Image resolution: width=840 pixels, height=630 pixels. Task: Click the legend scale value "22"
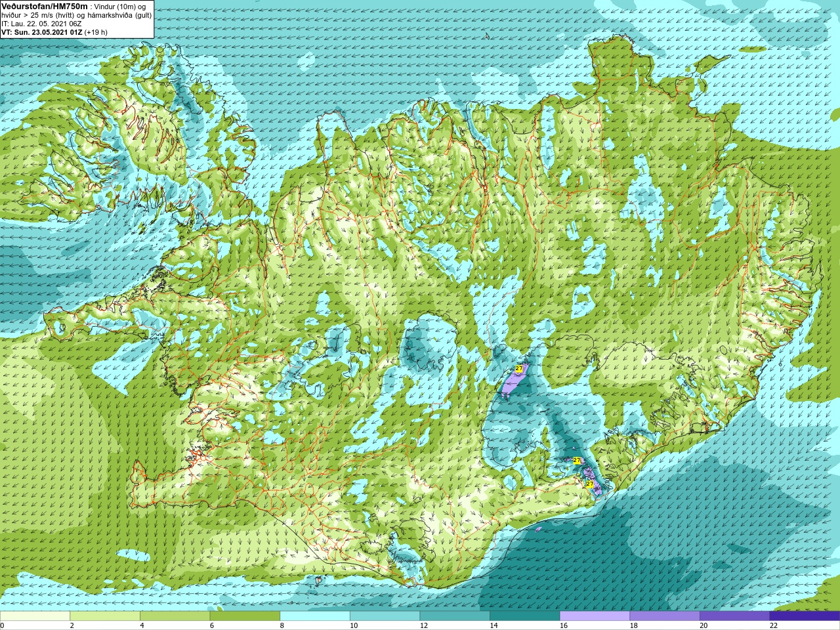tap(774, 625)
